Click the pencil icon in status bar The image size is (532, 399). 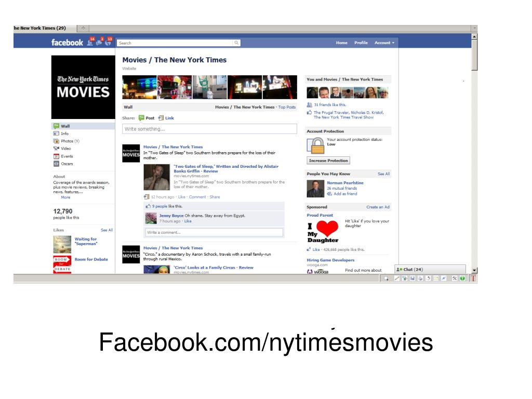point(396,278)
